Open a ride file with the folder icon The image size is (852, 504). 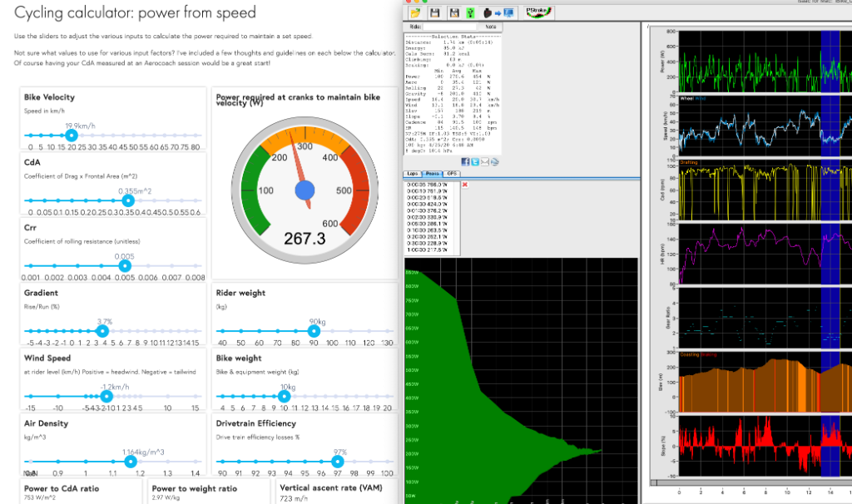[415, 13]
